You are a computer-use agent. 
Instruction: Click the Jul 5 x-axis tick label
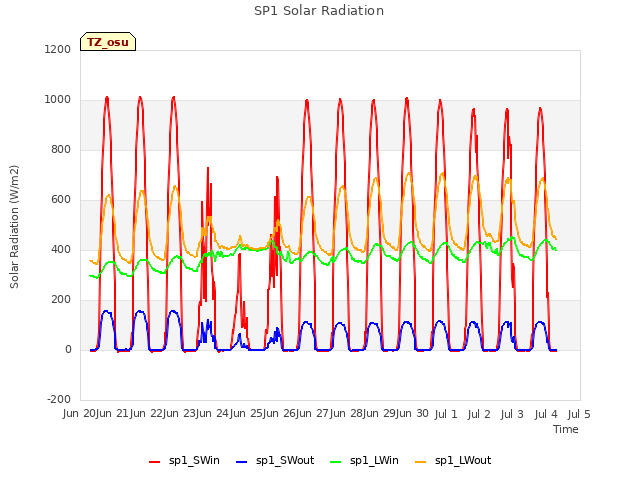(x=579, y=414)
